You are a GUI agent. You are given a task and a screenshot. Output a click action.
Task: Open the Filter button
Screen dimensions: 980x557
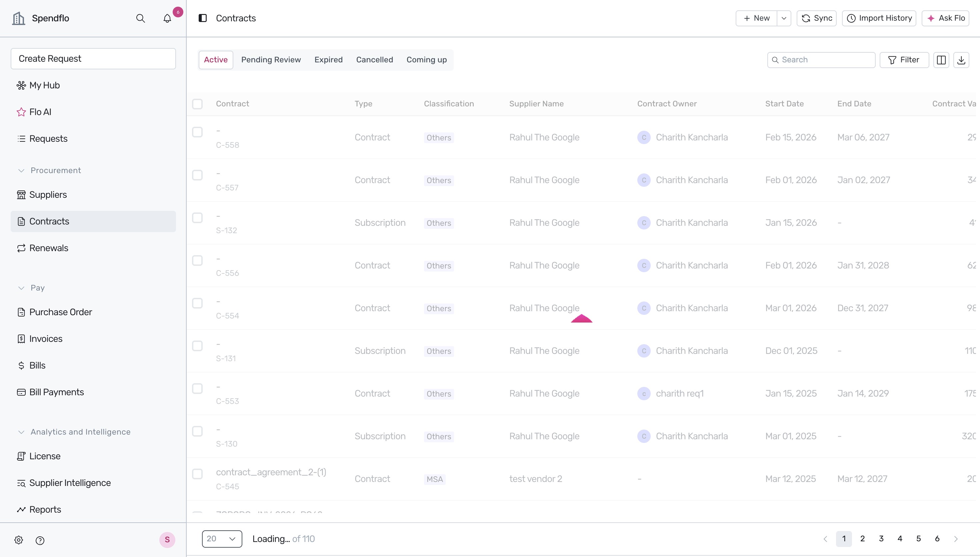coord(904,60)
